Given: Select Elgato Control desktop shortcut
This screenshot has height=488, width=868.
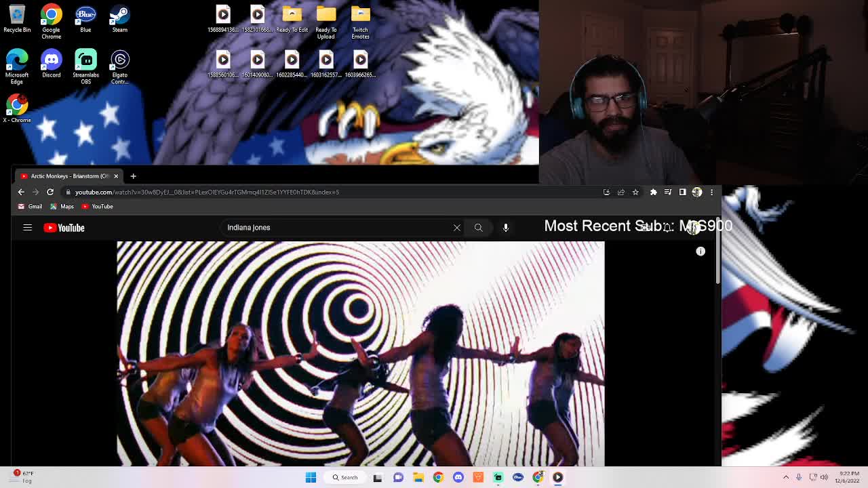Looking at the screenshot, I should [x=119, y=66].
